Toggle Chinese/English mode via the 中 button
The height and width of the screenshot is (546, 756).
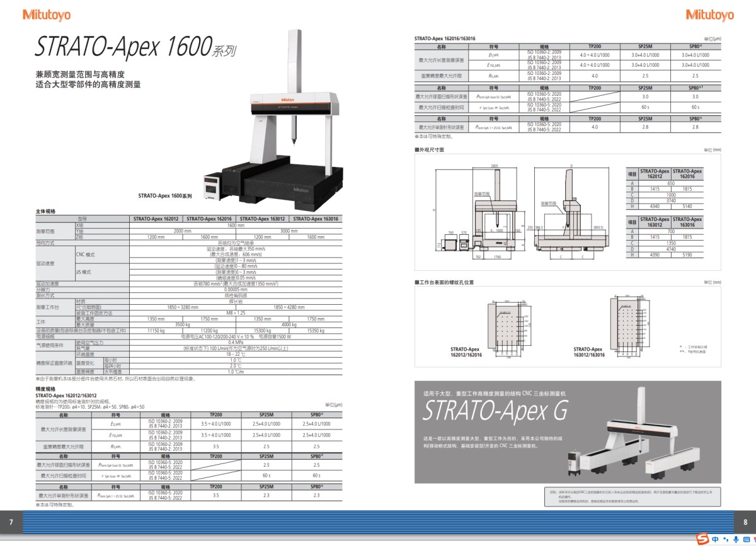coord(716,539)
